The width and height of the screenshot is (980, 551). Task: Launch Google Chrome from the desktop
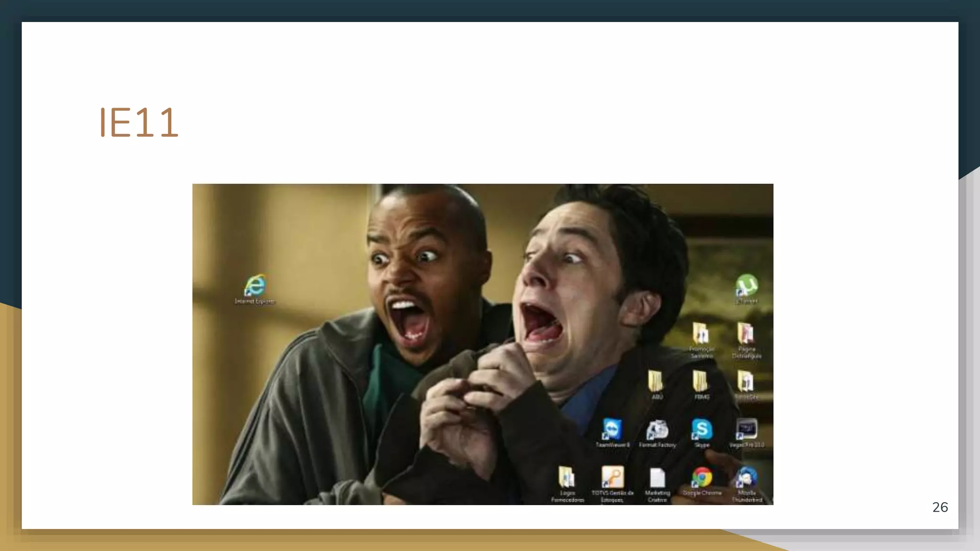point(702,477)
